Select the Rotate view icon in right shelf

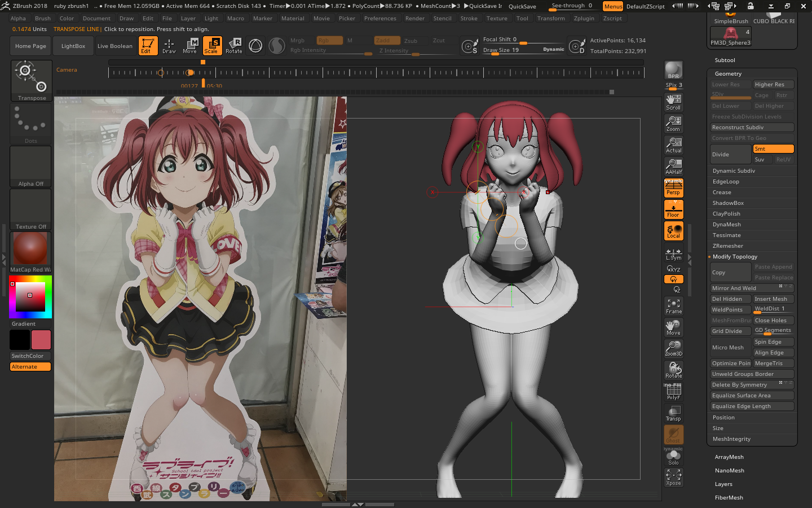tap(673, 370)
